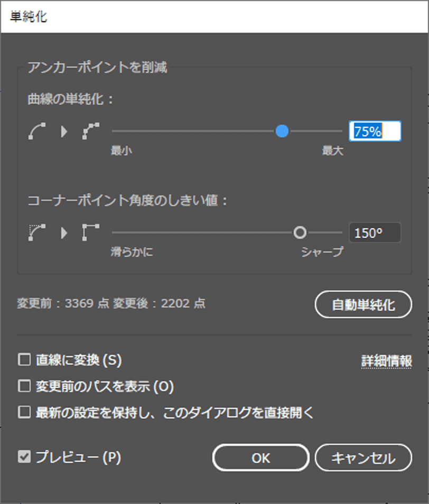Viewport: 429px width, 504px height.
Task: Confirm with the OK button
Action: (x=260, y=458)
